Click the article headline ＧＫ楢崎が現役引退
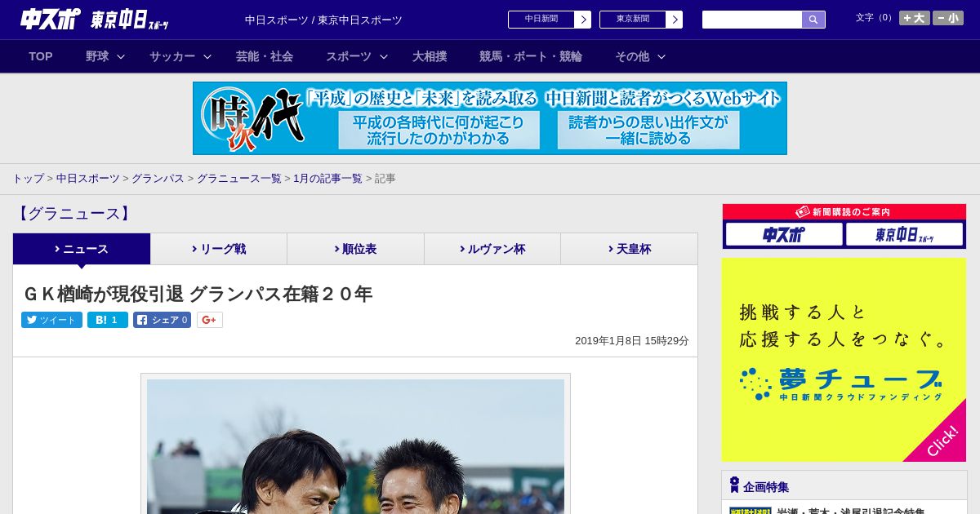 pos(197,294)
